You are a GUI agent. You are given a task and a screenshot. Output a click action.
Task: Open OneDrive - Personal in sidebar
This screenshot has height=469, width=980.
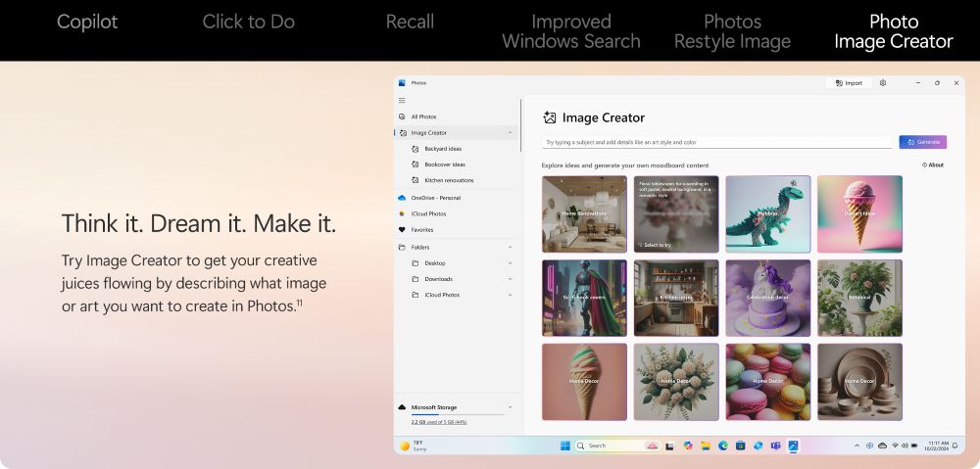435,198
